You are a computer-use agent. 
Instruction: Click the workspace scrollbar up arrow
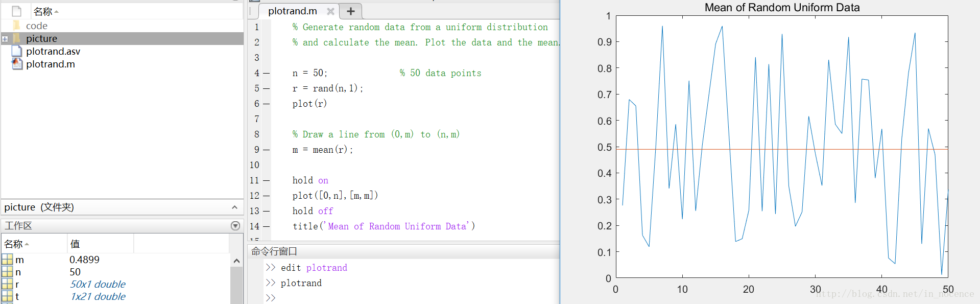click(x=236, y=261)
